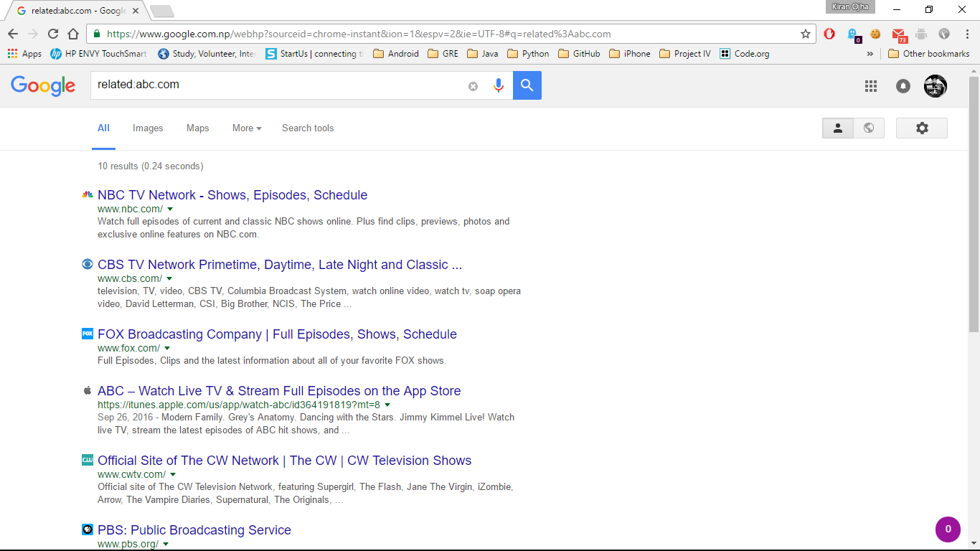Hide private results globe toggle
This screenshot has width=980, height=551.
click(869, 128)
